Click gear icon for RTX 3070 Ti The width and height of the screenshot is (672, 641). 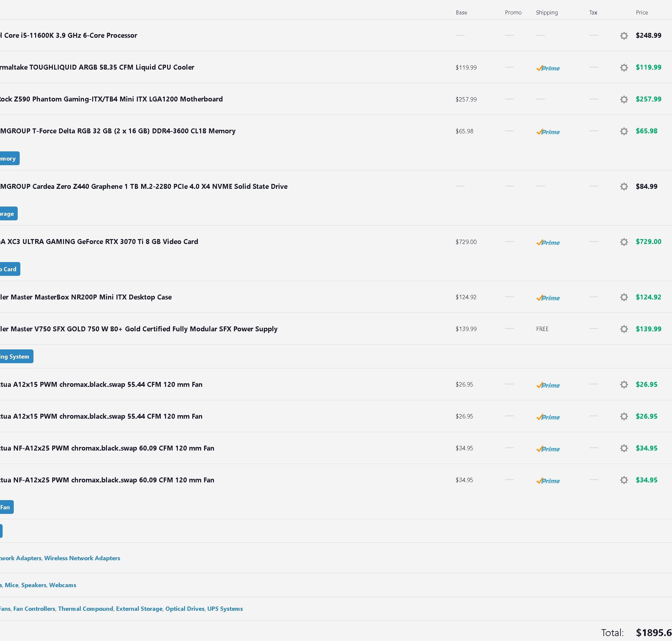point(624,242)
